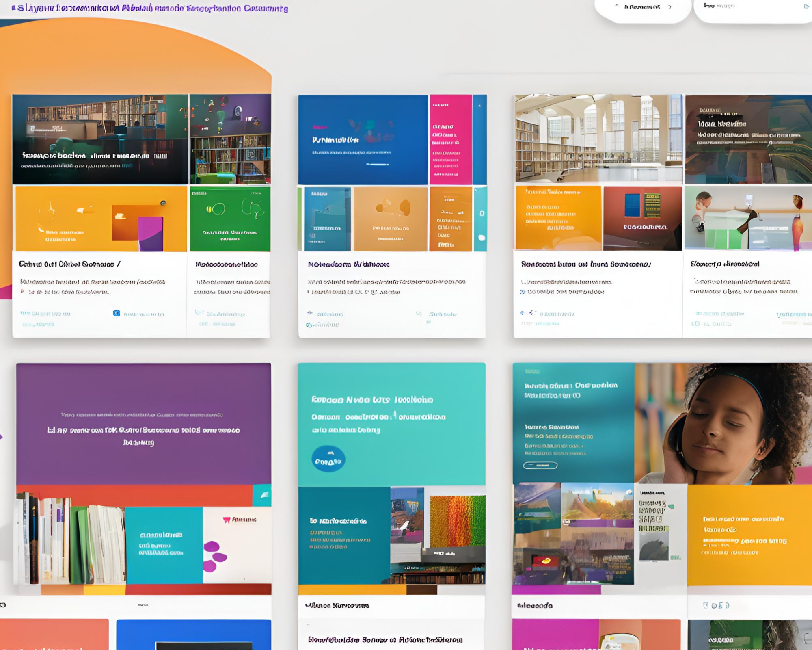Click the chevron inside the first top pill
The width and height of the screenshot is (812, 650).
[670, 7]
